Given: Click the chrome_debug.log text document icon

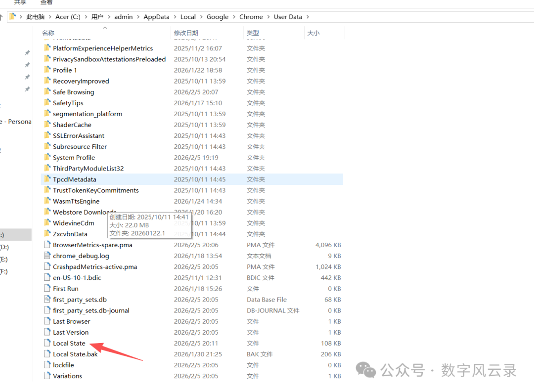Looking at the screenshot, I should [x=47, y=256].
